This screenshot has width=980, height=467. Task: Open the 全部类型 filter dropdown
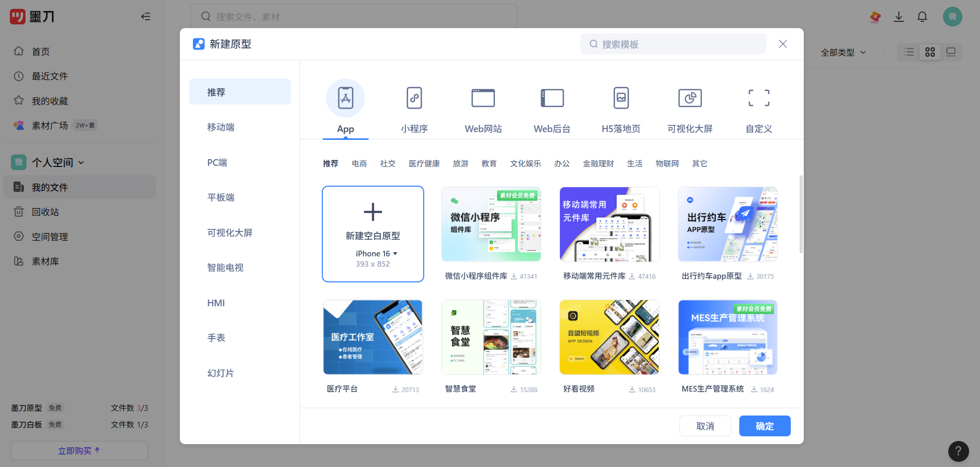point(843,53)
